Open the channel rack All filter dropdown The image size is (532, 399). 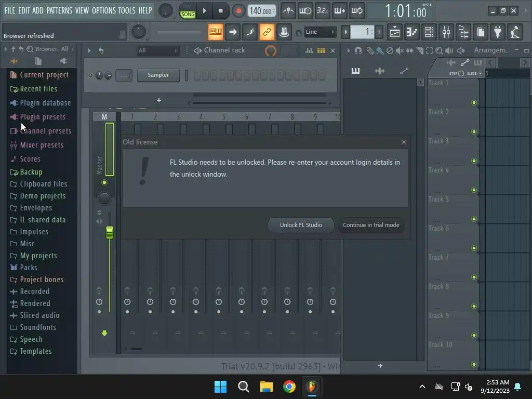click(x=158, y=50)
